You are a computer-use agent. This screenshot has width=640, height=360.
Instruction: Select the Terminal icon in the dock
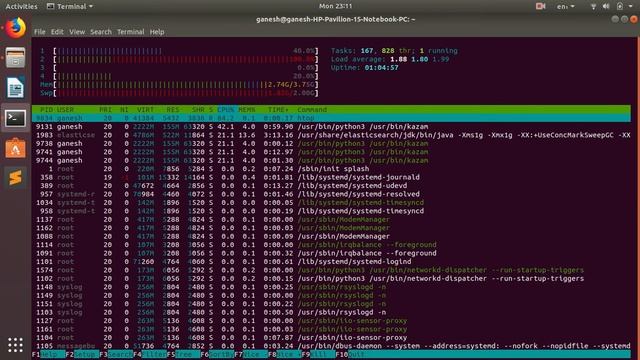[x=16, y=118]
